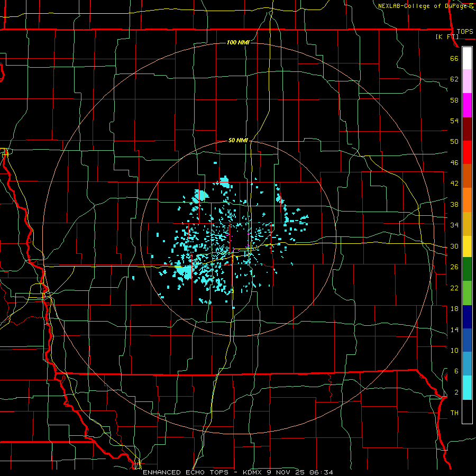476x476 pixels.
Task: Pick the yellow legend swatch
Action: [467, 246]
